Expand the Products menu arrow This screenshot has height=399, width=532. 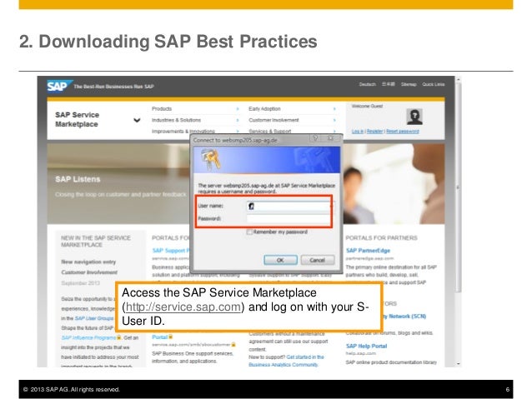pyautogui.click(x=238, y=109)
